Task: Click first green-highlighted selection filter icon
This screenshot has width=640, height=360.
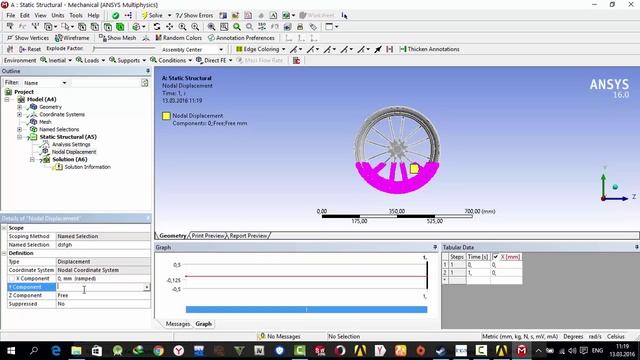Action: pyautogui.click(x=108, y=27)
